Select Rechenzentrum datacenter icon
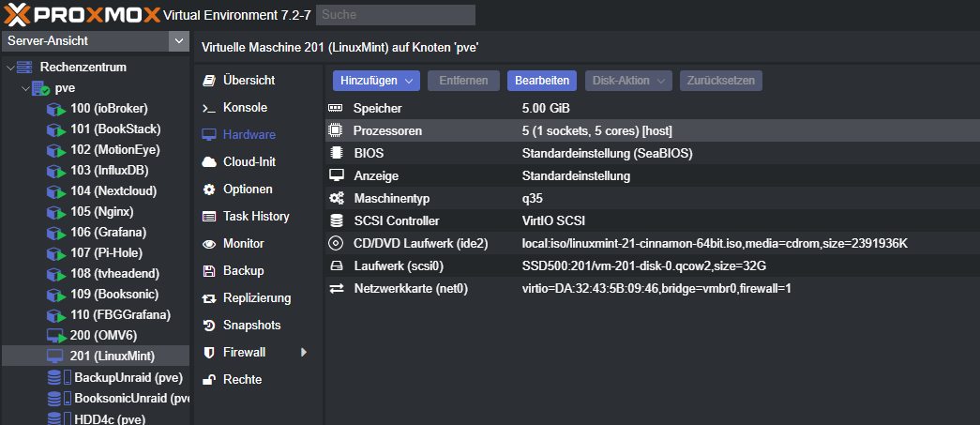The image size is (980, 425). [x=24, y=67]
